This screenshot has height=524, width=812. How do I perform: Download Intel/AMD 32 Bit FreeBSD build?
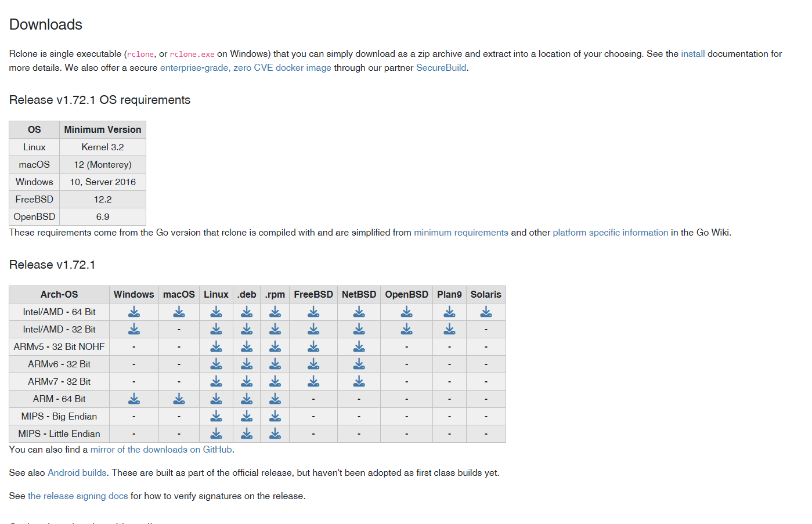pos(313,329)
